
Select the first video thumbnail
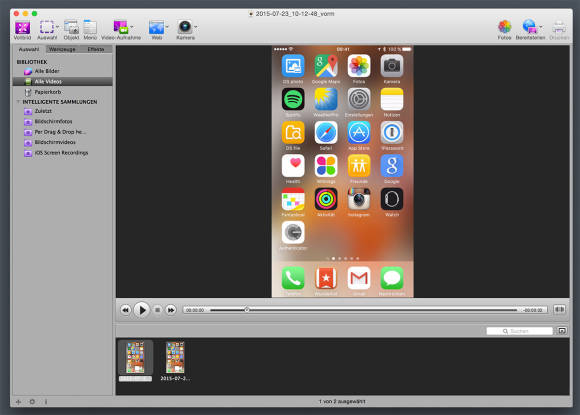(135, 358)
